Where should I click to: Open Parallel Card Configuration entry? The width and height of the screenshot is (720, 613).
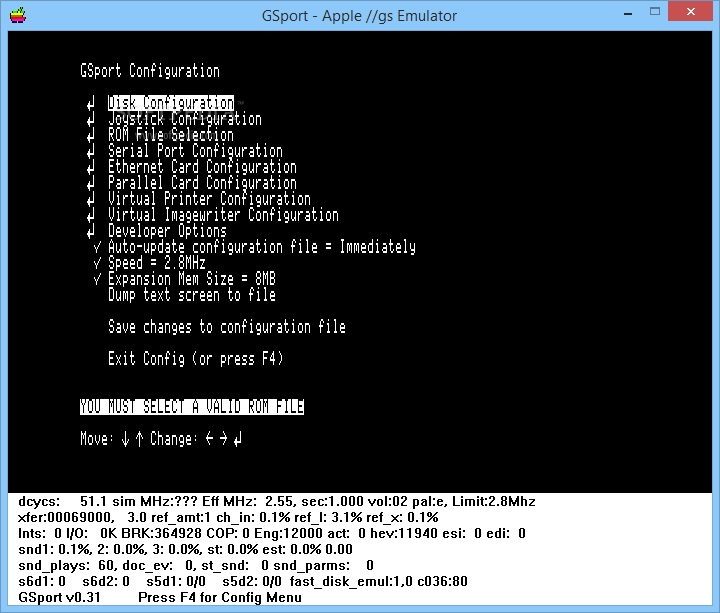(202, 183)
